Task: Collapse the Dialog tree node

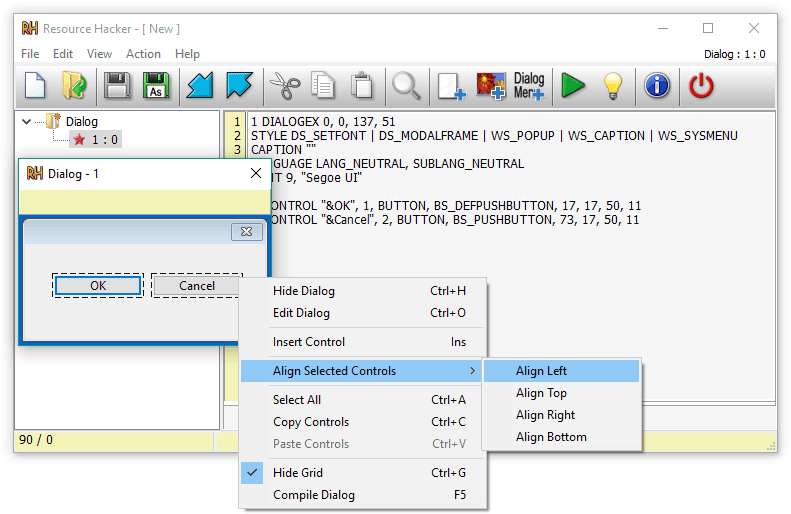Action: (24, 122)
